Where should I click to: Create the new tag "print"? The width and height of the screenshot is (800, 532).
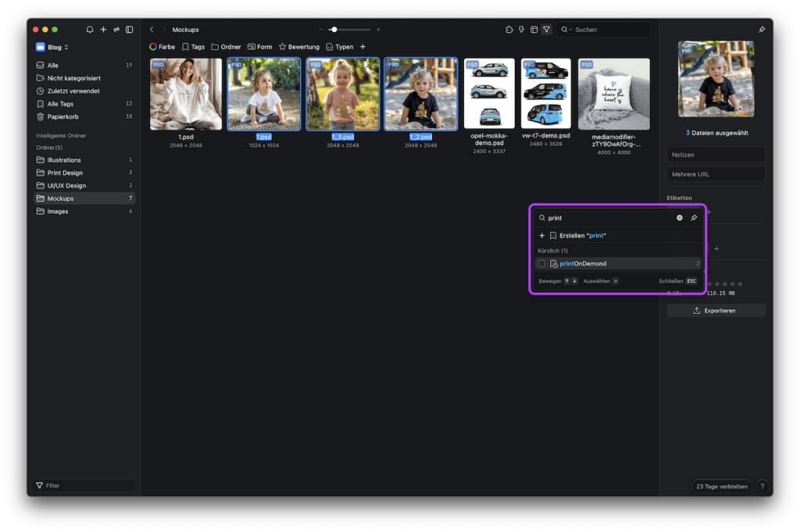pos(618,236)
